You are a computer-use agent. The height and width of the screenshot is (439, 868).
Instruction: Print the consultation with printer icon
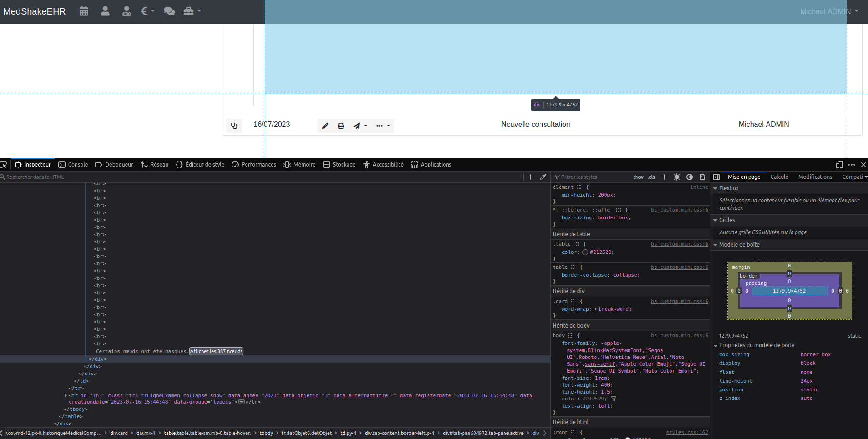click(x=341, y=126)
